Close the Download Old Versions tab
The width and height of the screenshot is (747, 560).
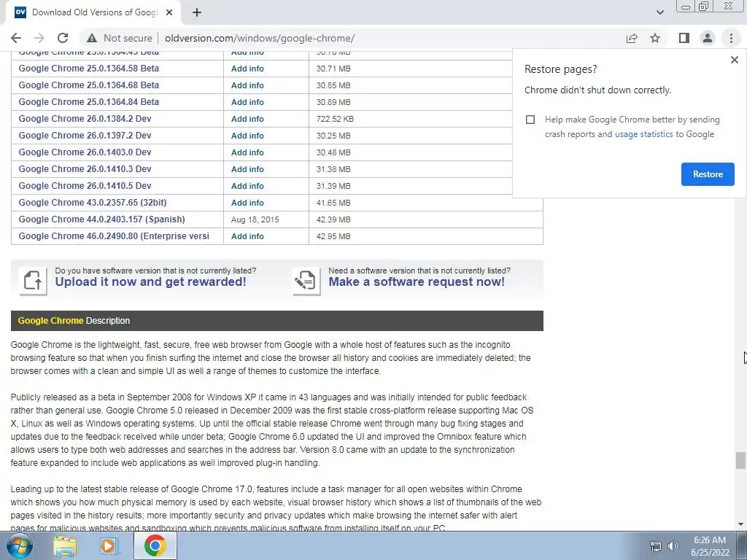pyautogui.click(x=169, y=12)
